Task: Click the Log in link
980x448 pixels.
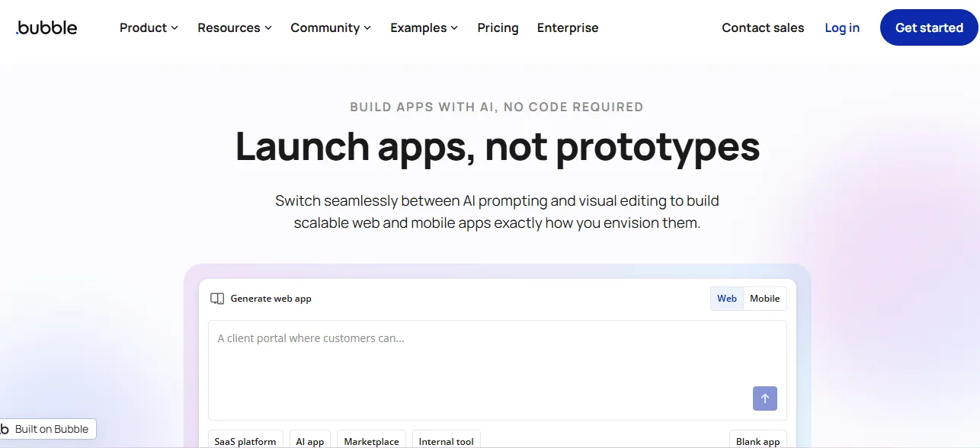Action: click(842, 27)
